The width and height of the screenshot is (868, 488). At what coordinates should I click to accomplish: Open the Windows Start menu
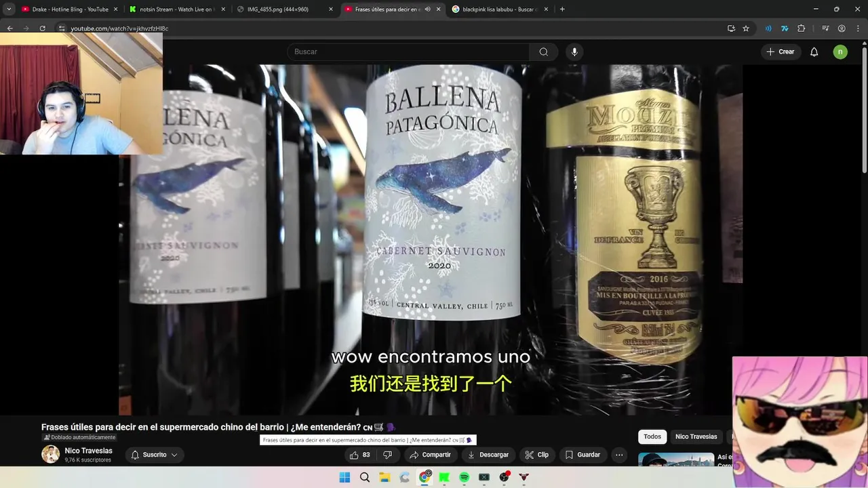(344, 477)
